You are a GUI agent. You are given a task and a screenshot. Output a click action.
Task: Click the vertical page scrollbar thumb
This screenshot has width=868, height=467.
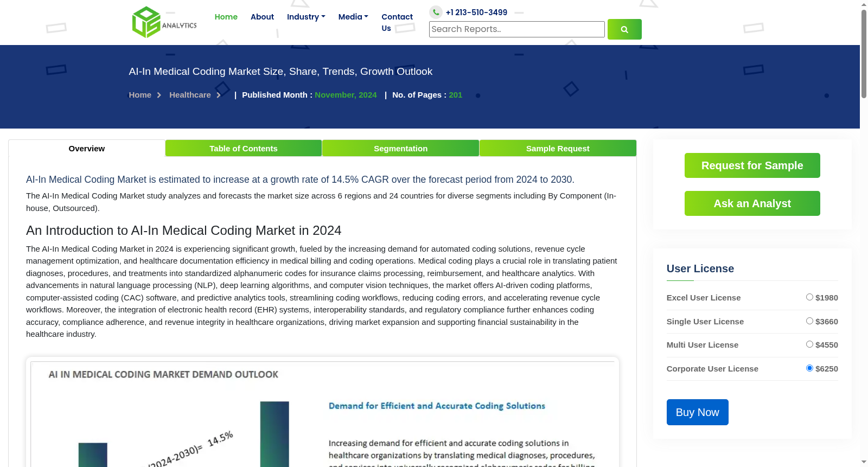click(864, 54)
